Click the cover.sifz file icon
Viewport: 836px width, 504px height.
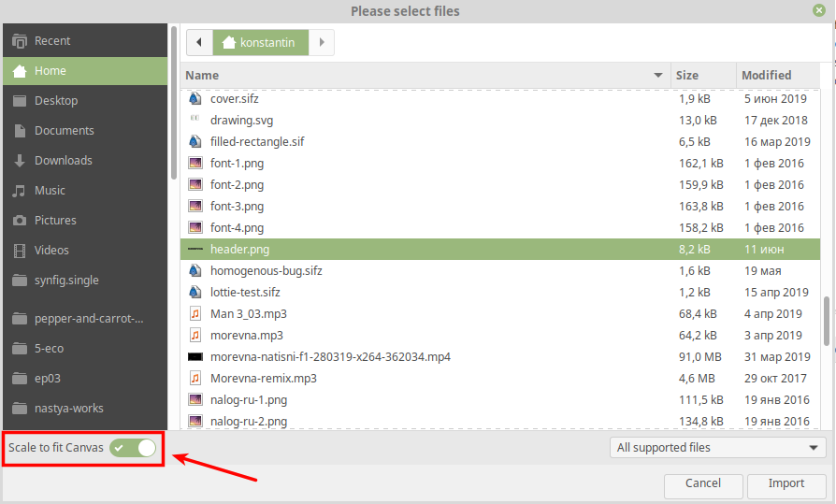195,98
